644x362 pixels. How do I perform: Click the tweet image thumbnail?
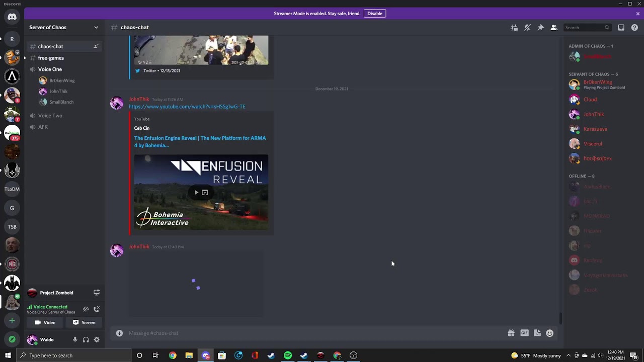click(201, 50)
